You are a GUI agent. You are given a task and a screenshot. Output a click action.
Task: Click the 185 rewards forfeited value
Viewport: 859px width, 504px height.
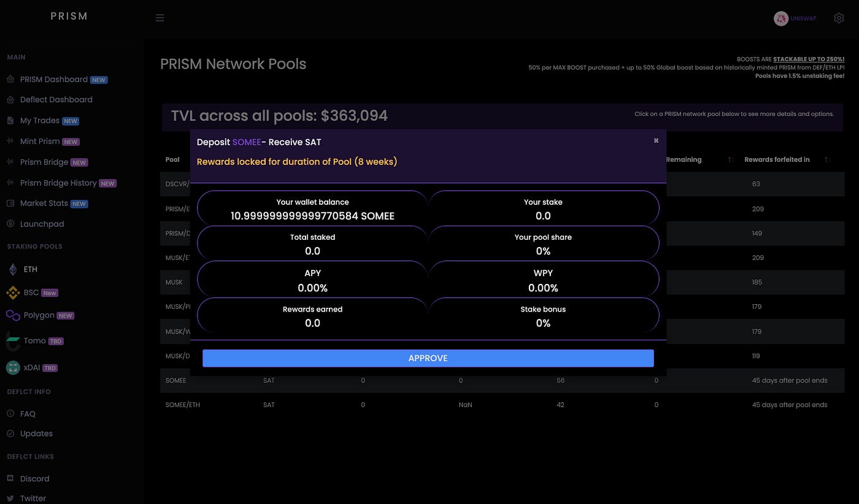click(757, 283)
